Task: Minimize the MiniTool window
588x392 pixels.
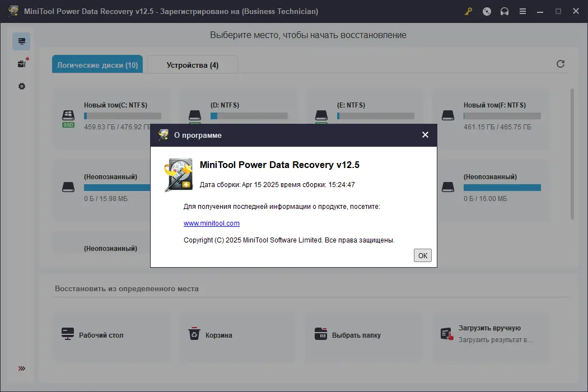Action: [x=540, y=11]
